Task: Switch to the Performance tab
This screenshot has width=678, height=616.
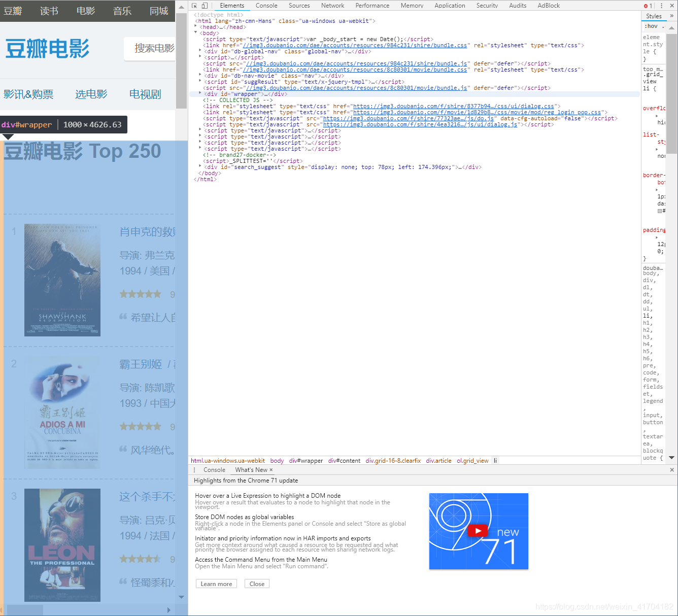Action: tap(372, 6)
